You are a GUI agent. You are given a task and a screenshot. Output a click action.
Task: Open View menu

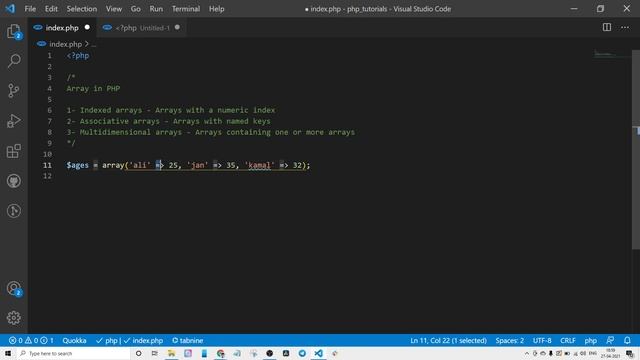[x=114, y=9]
